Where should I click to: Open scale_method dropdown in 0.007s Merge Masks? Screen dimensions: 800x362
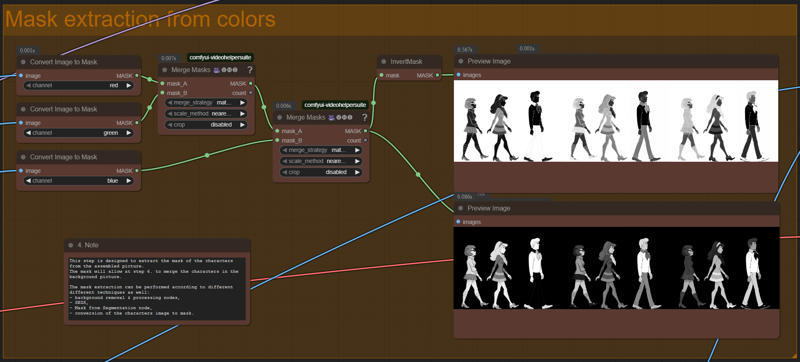(206, 114)
